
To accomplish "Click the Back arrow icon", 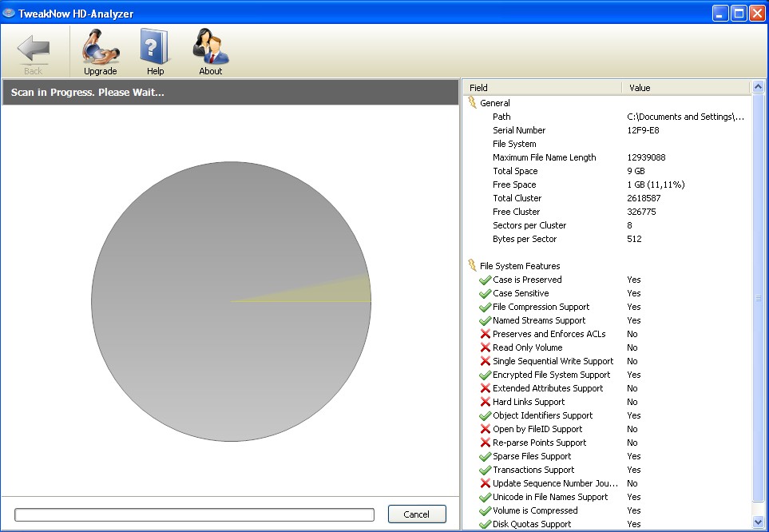I will point(34,49).
